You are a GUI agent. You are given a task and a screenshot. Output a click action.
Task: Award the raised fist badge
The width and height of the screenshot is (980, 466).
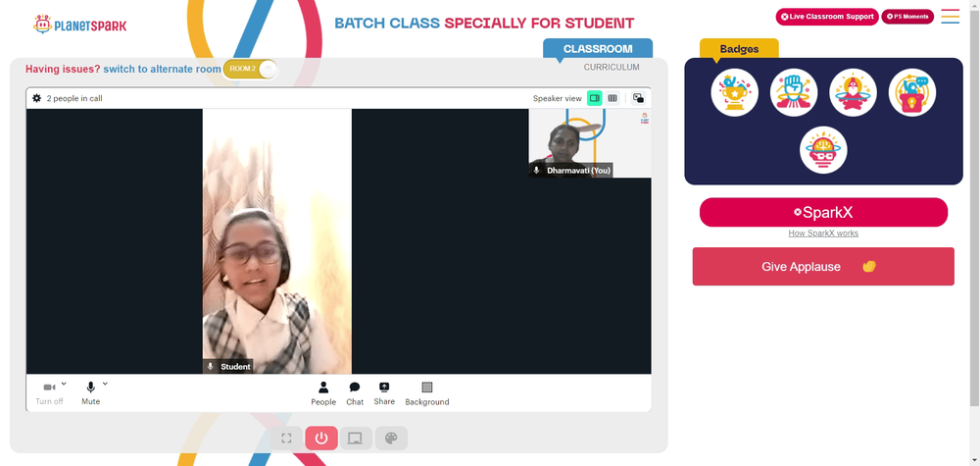(794, 93)
